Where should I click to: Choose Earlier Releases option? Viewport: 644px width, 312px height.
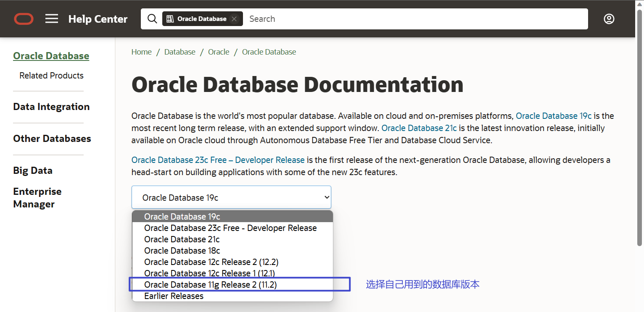coord(232,296)
